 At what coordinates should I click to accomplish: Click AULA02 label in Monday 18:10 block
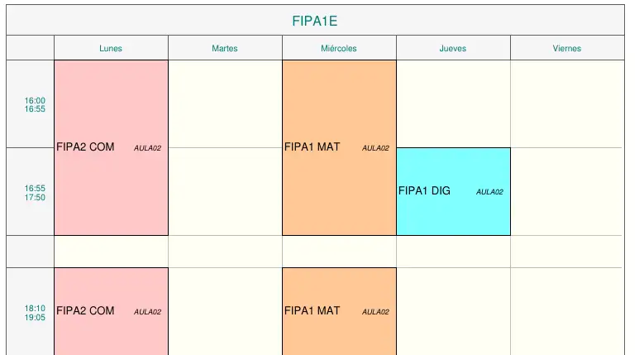[147, 312]
